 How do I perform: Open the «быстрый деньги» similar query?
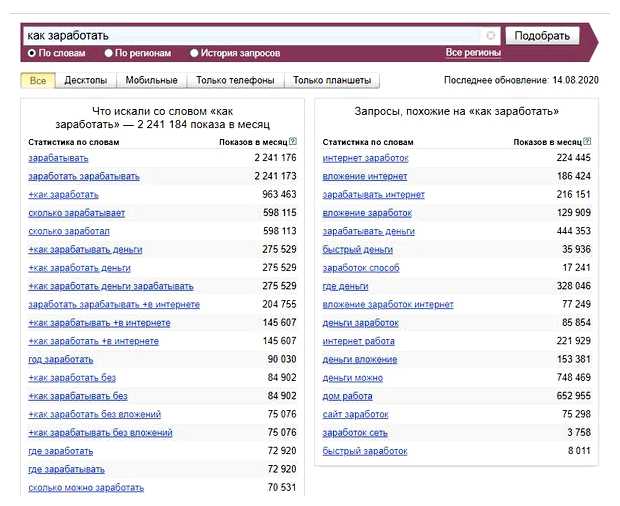pyautogui.click(x=357, y=250)
